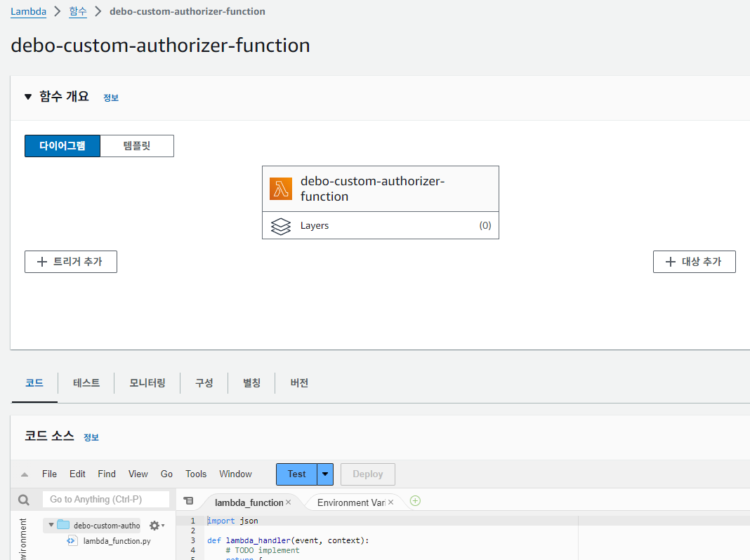Collapse the editor menu bar arrow
Viewport: 750px width, 560px height.
coord(25,474)
